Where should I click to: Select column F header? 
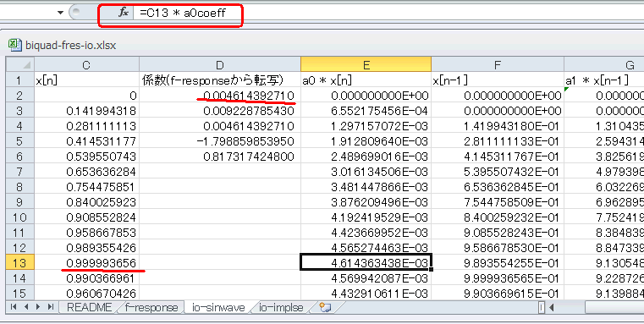click(498, 65)
